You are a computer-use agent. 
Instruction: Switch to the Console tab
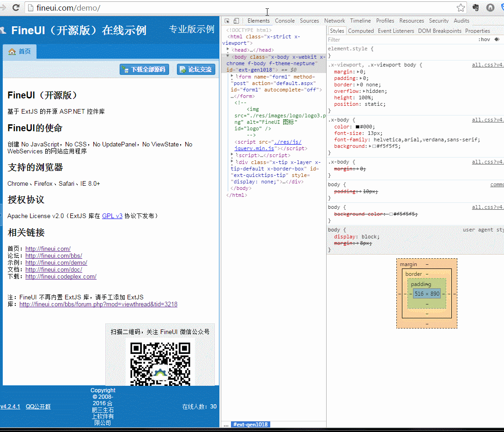tap(285, 21)
